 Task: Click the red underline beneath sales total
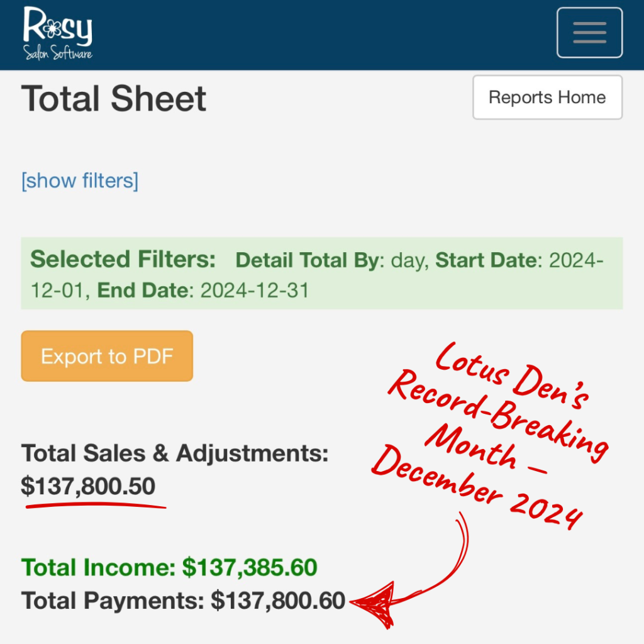[96, 506]
